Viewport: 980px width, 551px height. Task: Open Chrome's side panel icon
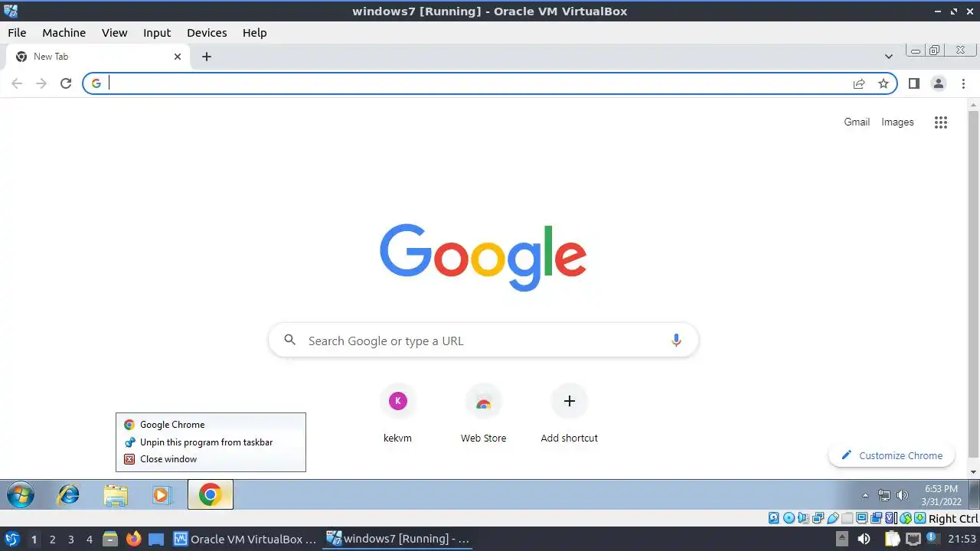coord(913,83)
